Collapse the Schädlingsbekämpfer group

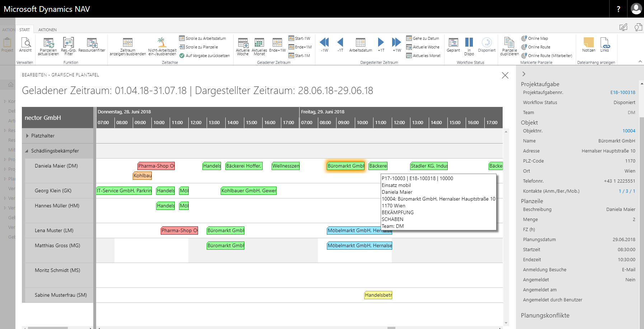[x=26, y=151]
